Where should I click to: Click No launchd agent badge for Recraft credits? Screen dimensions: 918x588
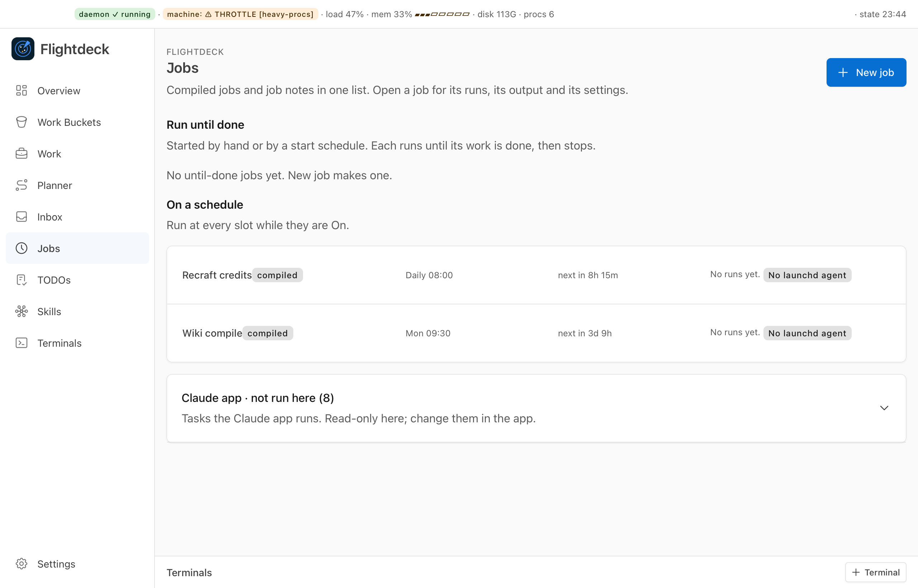pyautogui.click(x=807, y=275)
